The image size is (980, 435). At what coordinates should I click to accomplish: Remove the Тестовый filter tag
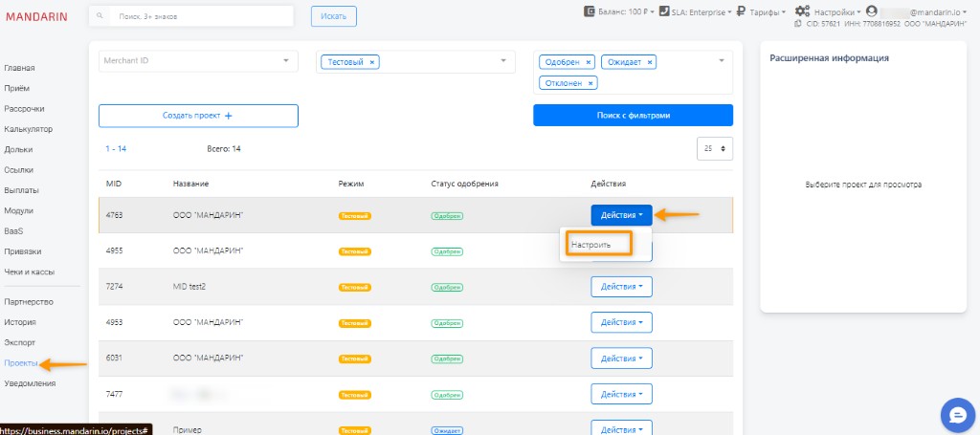pos(372,62)
